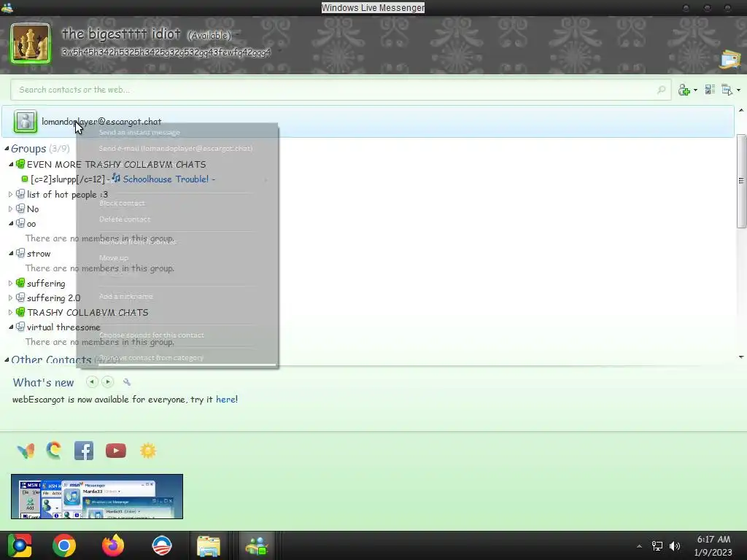
Task: Click the colorful C icon beside butterfly
Action: pos(54,450)
